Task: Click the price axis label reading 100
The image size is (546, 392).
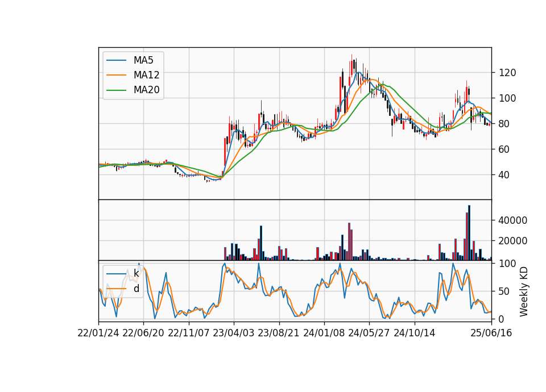Action: point(507,98)
